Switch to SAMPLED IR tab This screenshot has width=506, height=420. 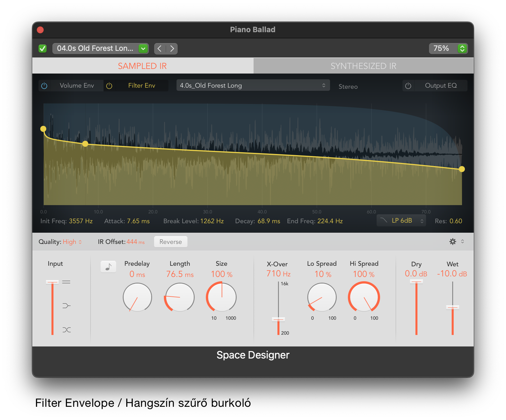pyautogui.click(x=143, y=66)
